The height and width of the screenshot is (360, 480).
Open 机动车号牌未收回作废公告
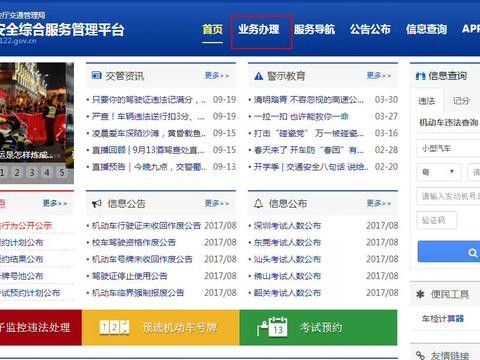pos(142,259)
